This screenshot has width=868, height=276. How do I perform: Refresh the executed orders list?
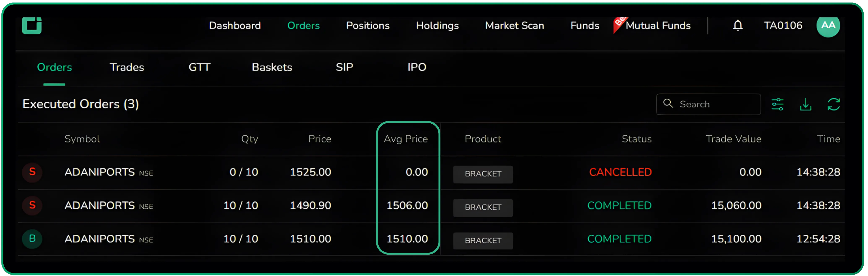pyautogui.click(x=834, y=104)
